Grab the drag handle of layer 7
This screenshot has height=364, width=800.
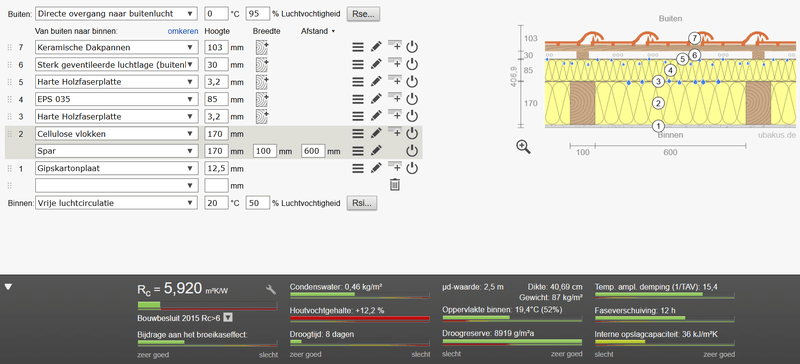9,47
